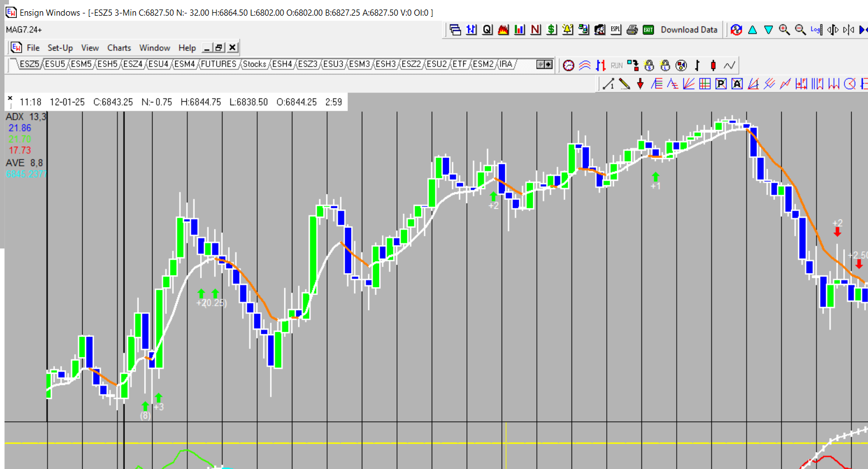868x469 pixels.
Task: Open the Charts menu
Action: coord(119,48)
